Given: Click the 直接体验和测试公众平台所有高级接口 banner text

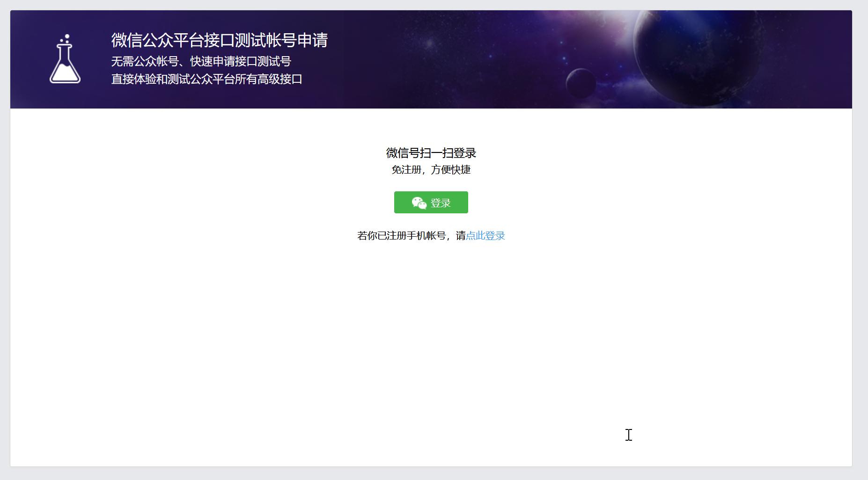Looking at the screenshot, I should [206, 79].
